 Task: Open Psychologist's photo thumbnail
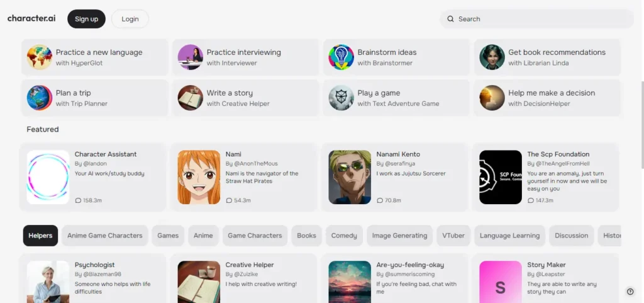pos(48,282)
